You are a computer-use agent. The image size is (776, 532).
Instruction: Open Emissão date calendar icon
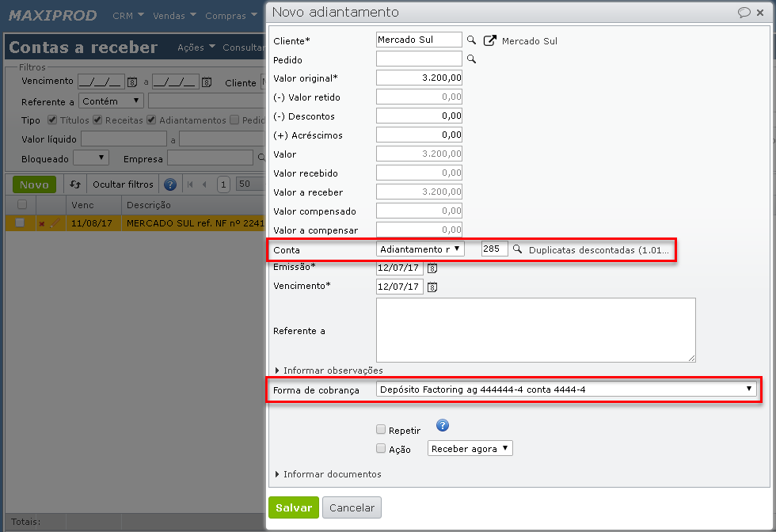point(432,268)
